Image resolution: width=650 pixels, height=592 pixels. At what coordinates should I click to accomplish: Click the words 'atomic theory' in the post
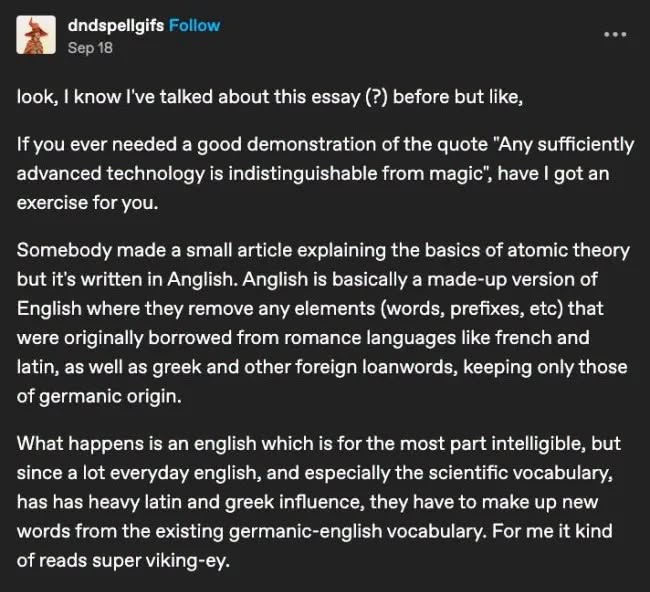click(x=569, y=250)
